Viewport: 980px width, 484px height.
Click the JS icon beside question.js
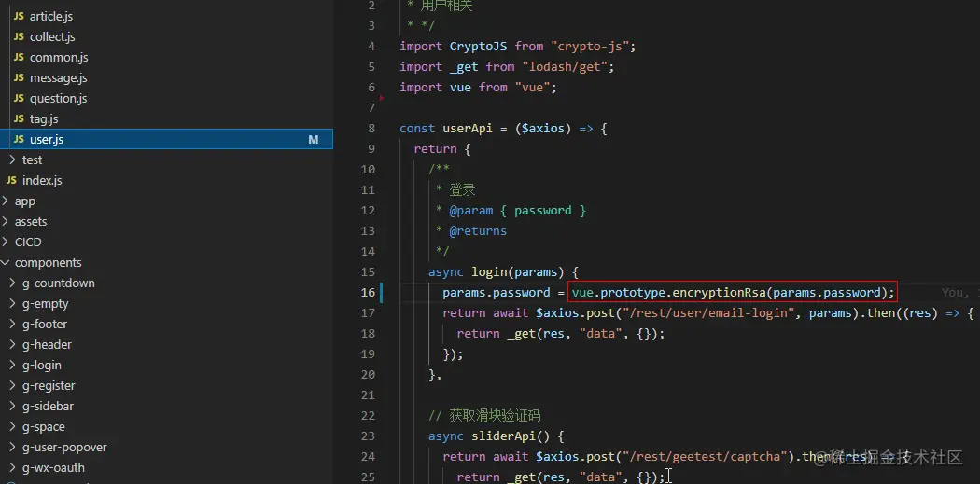coord(19,99)
